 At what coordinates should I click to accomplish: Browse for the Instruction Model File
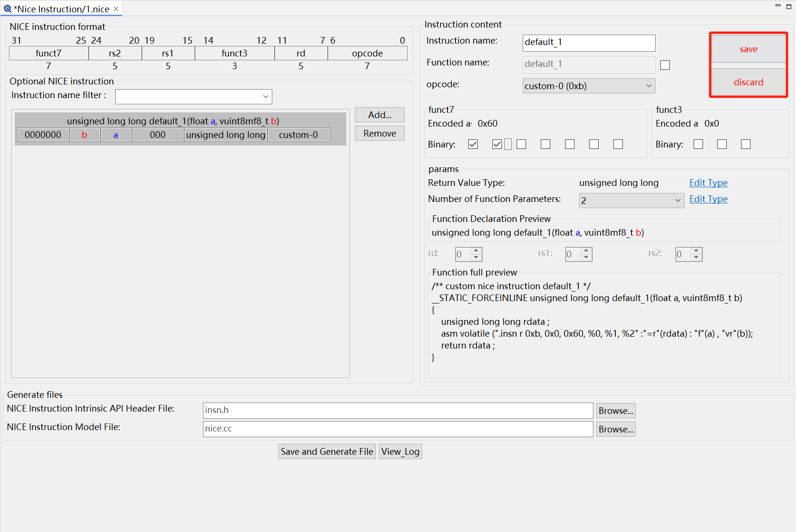[x=616, y=429]
